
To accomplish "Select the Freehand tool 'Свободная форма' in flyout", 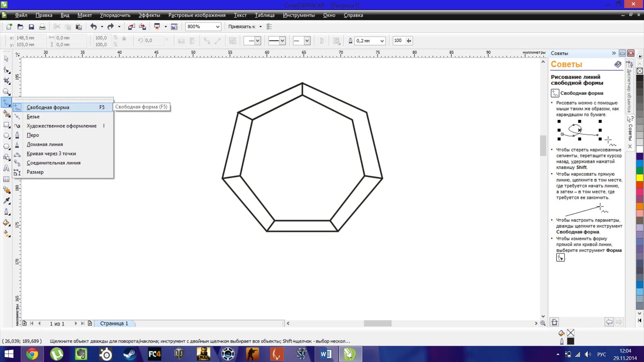I will pyautogui.click(x=48, y=107).
